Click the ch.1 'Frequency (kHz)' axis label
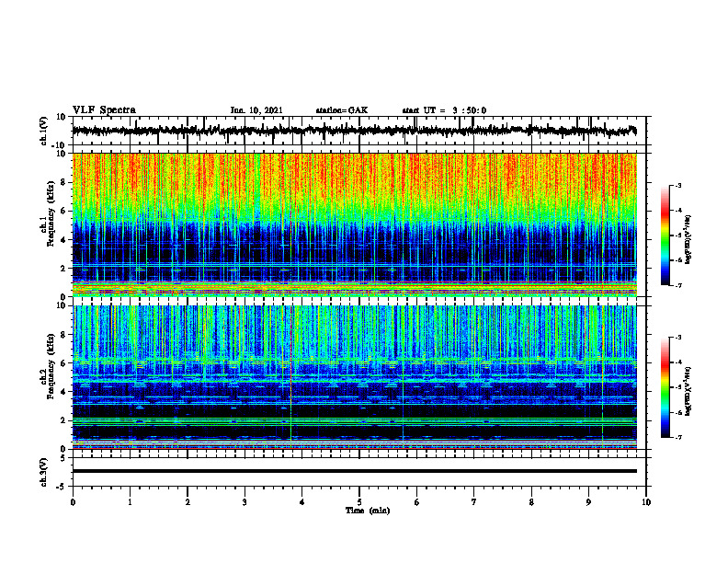Screen dimensions: 728x563 pos(51,213)
